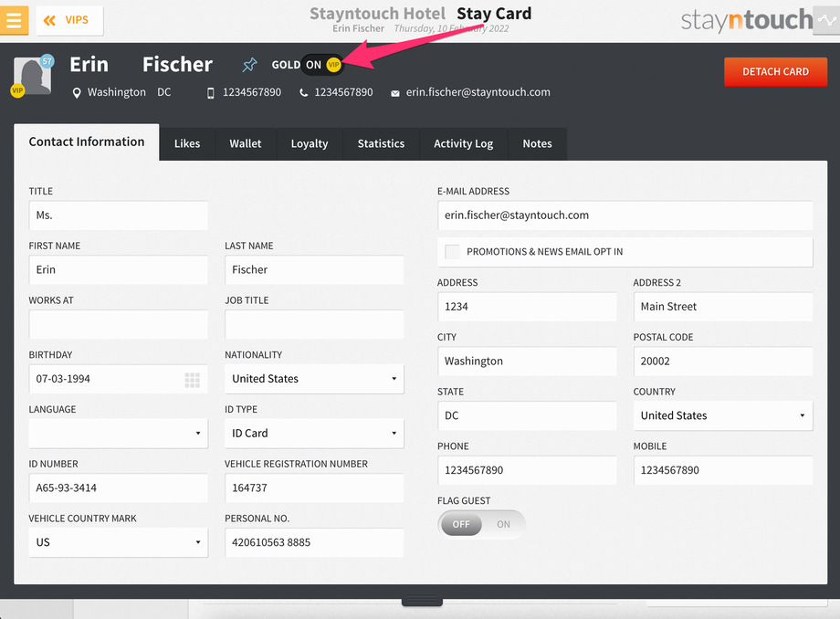Image resolution: width=840 pixels, height=619 pixels.
Task: Switch to the Notes tab
Action: coord(537,143)
